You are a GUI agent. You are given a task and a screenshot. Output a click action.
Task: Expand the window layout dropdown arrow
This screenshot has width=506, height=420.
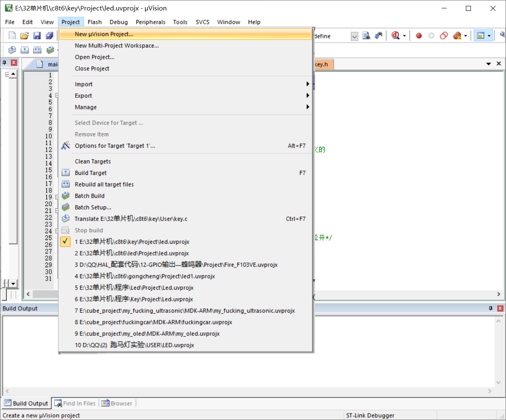click(489, 36)
